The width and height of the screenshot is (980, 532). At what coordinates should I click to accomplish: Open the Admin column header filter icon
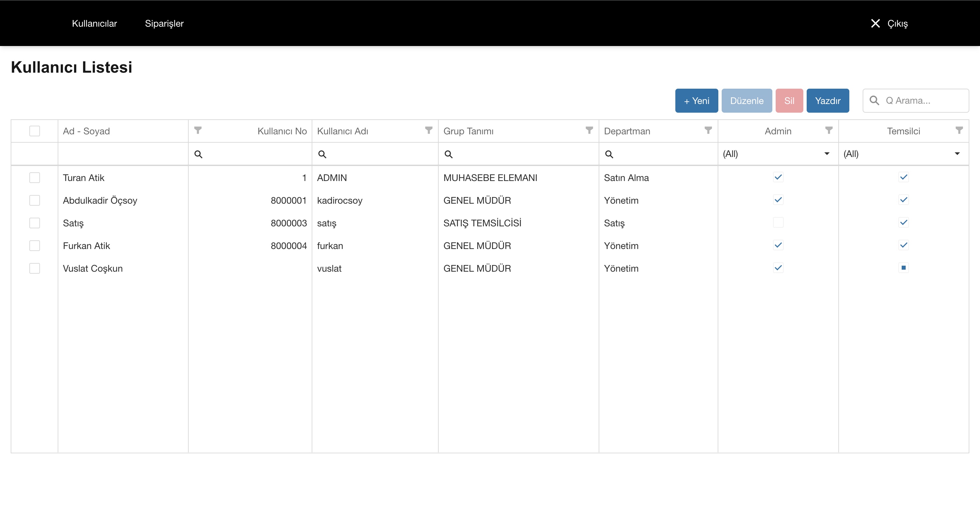[829, 131]
